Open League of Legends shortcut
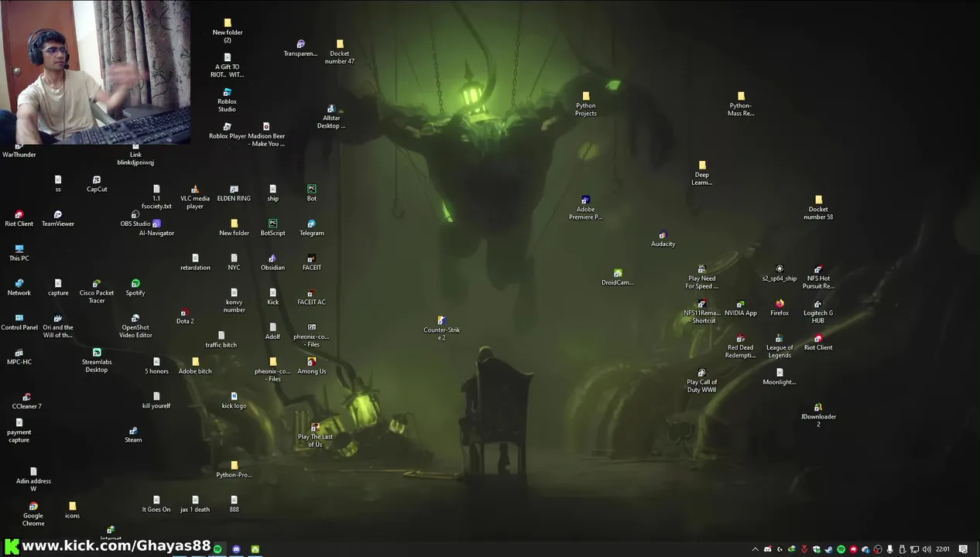The width and height of the screenshot is (980, 557). click(x=780, y=346)
